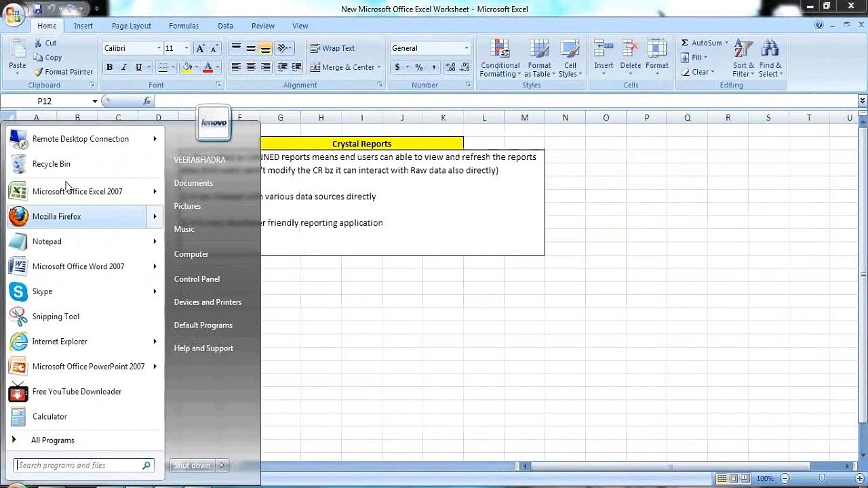This screenshot has height=488, width=868.
Task: Click Insert cells icon
Action: pos(604,49)
